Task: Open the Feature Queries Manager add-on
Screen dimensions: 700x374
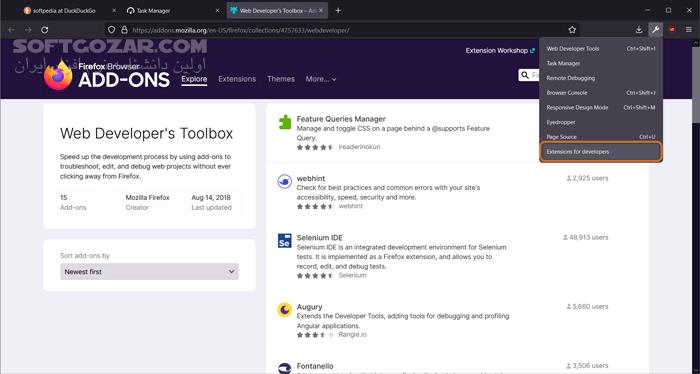Action: tap(341, 119)
